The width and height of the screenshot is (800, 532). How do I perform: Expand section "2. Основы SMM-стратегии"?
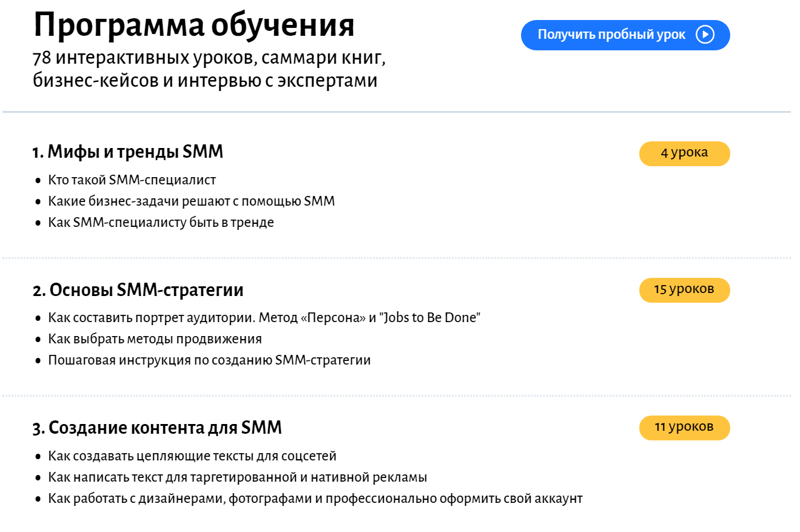click(138, 290)
